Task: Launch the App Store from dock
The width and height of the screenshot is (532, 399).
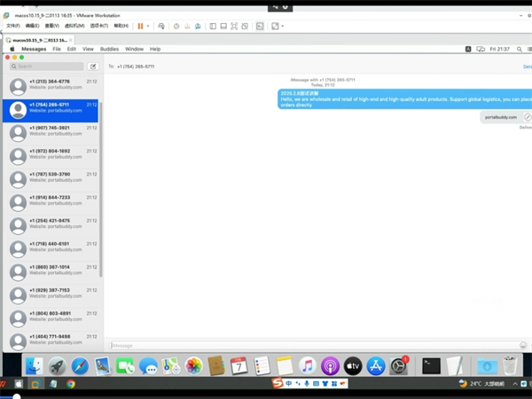Action: (x=376, y=365)
